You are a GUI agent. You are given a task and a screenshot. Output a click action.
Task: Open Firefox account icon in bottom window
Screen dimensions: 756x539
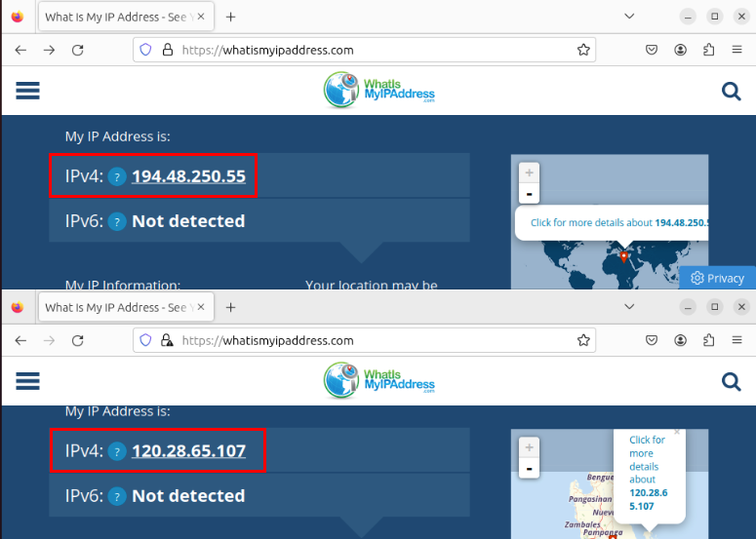(x=680, y=340)
